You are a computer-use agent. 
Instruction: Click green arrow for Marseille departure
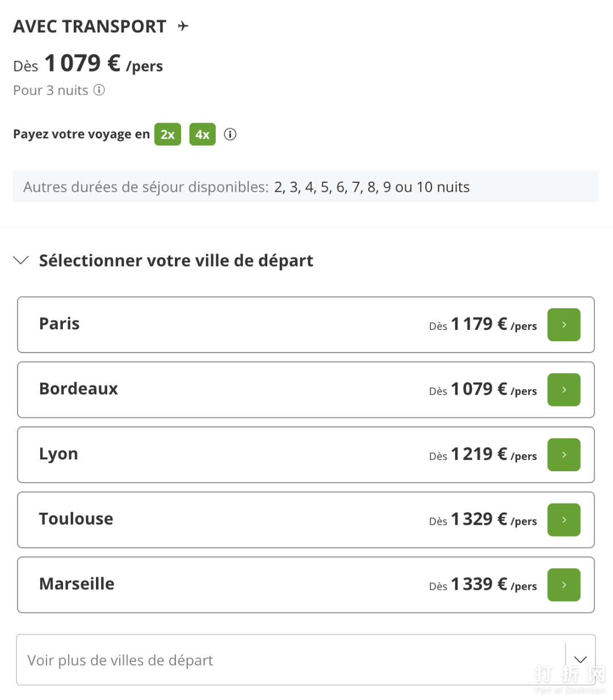coord(564,585)
